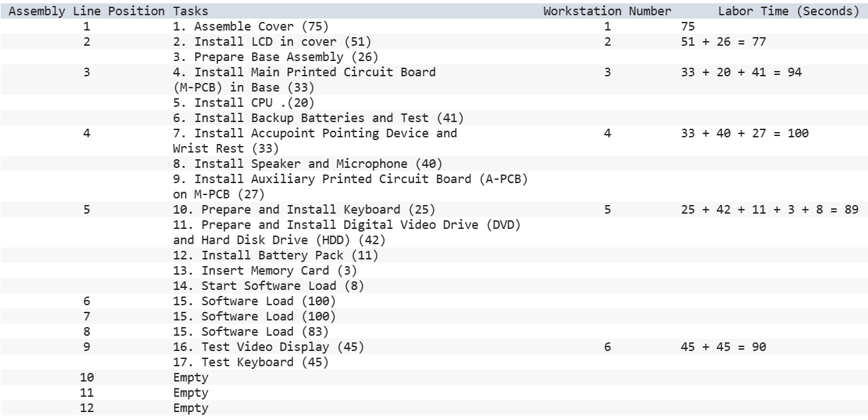Select '1. Assemble Cover (75)' cell
Viewport: 868px width, 420px height.
251,27
